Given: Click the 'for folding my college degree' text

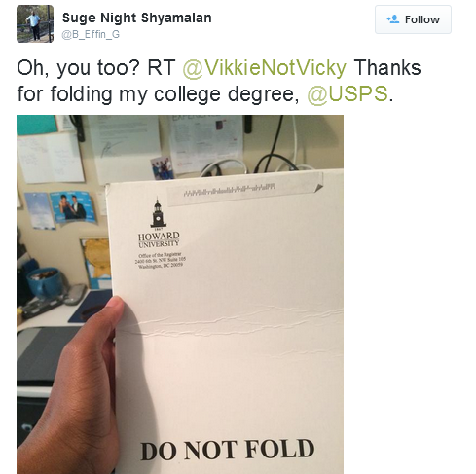Looking at the screenshot, I should [x=158, y=94].
